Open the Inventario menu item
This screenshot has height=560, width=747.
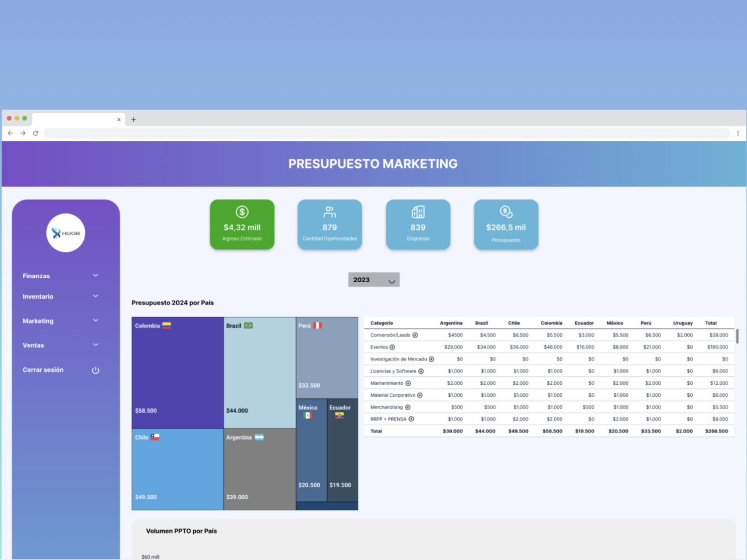(38, 297)
